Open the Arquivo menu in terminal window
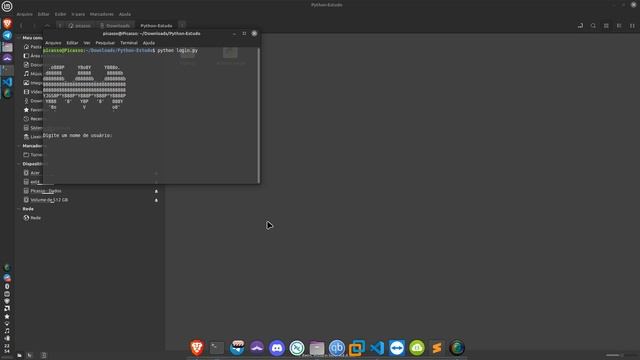Screen dimensions: 640x360 [x=53, y=43]
